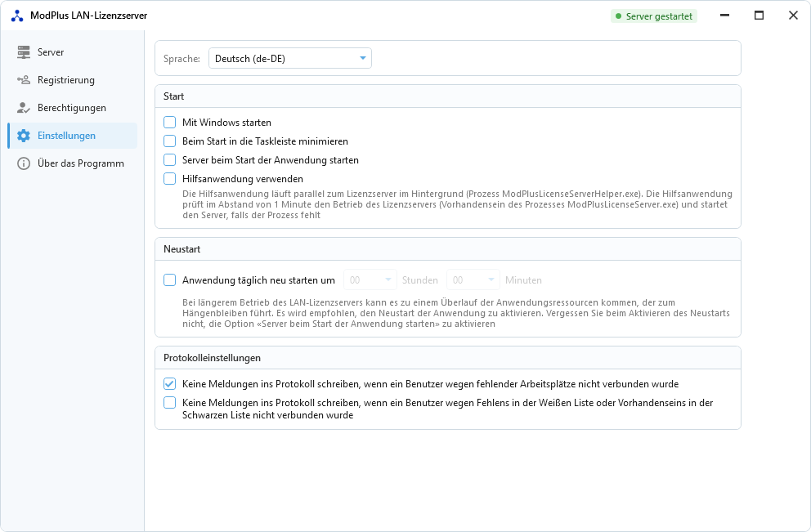Enable Mit Windows starten
This screenshot has height=532, width=811.
point(170,123)
